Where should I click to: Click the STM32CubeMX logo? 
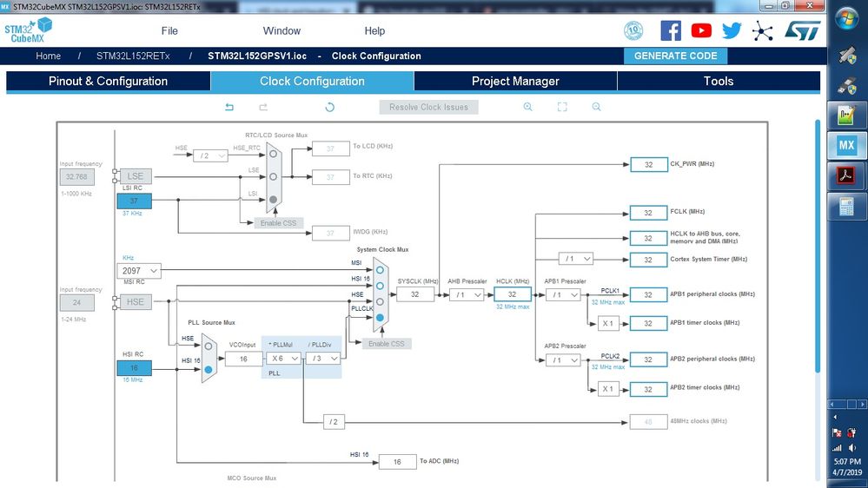pyautogui.click(x=28, y=30)
